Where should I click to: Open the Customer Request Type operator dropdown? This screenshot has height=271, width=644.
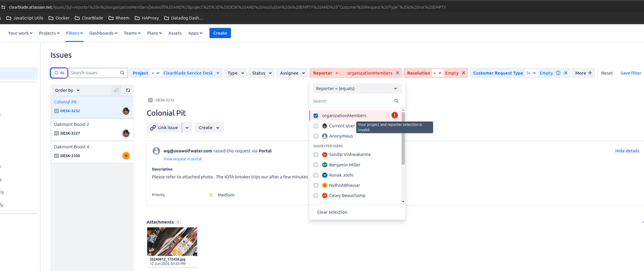click(x=531, y=73)
